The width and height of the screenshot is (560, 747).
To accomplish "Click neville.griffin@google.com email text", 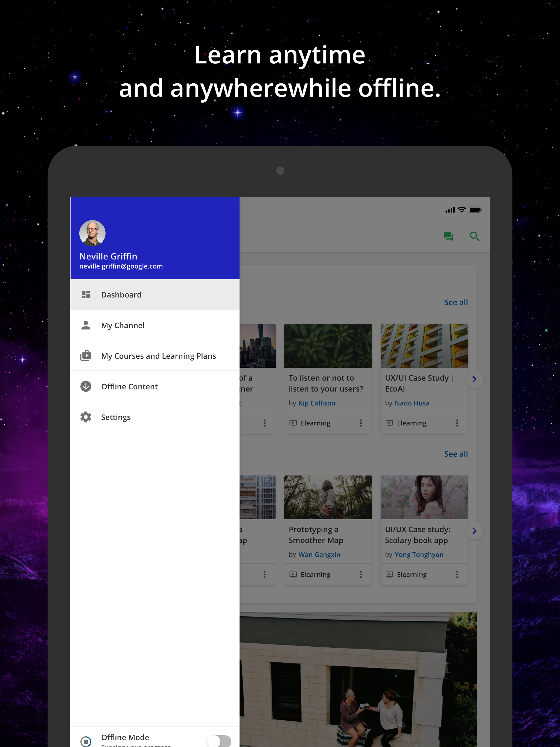I will pyautogui.click(x=121, y=266).
